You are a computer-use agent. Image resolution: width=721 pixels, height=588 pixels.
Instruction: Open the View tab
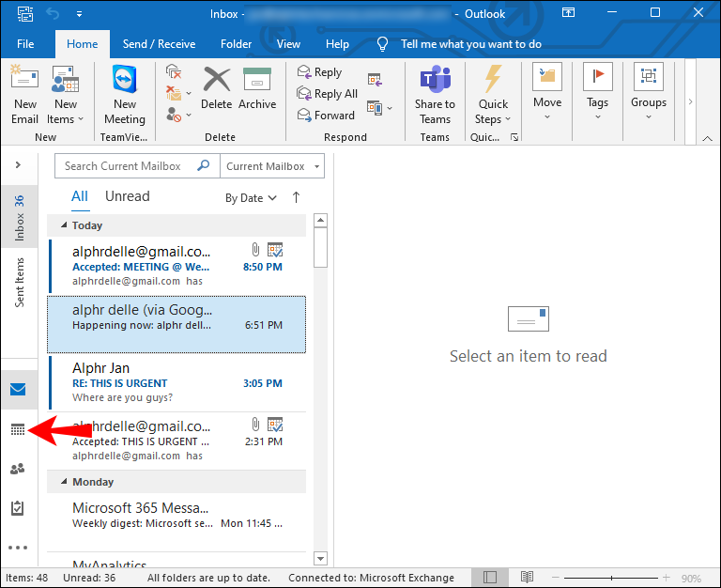click(288, 44)
